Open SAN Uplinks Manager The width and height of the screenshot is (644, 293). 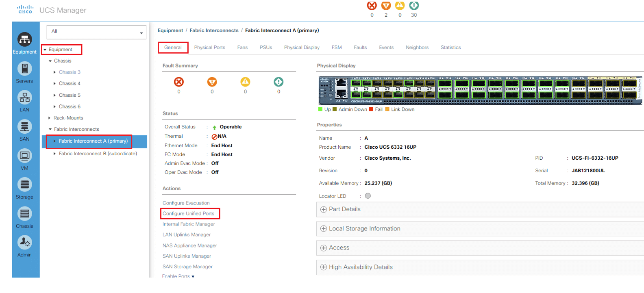tap(187, 256)
